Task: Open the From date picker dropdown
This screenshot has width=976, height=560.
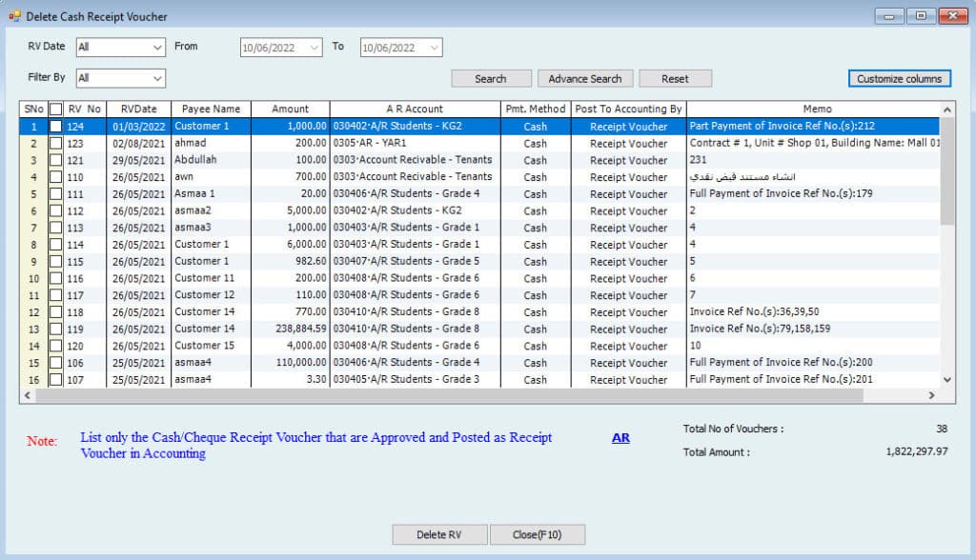Action: pyautogui.click(x=315, y=48)
